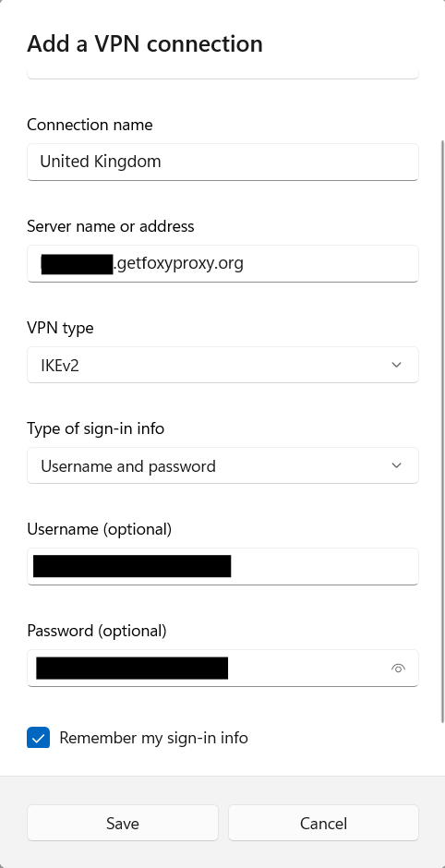Reveal the password with the eye icon
Screen dimensions: 445x868
pyautogui.click(x=398, y=669)
